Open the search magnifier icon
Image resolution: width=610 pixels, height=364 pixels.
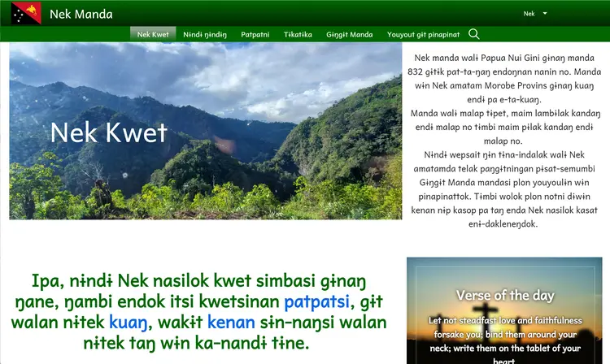[x=473, y=34]
